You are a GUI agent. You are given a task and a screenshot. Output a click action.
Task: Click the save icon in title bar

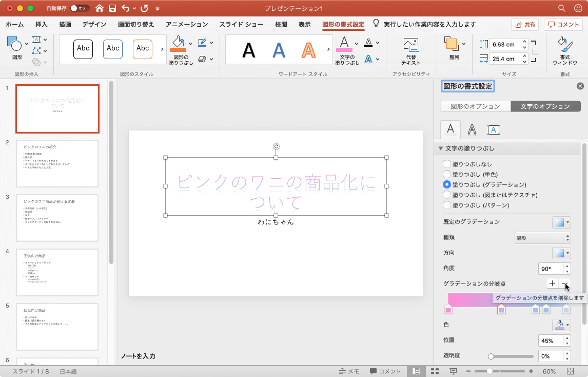point(112,8)
